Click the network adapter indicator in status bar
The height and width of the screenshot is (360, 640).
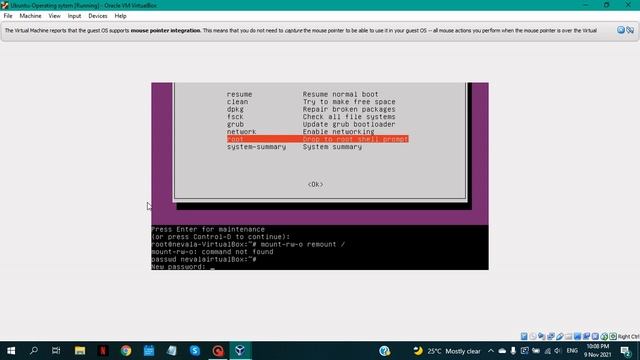(551, 336)
